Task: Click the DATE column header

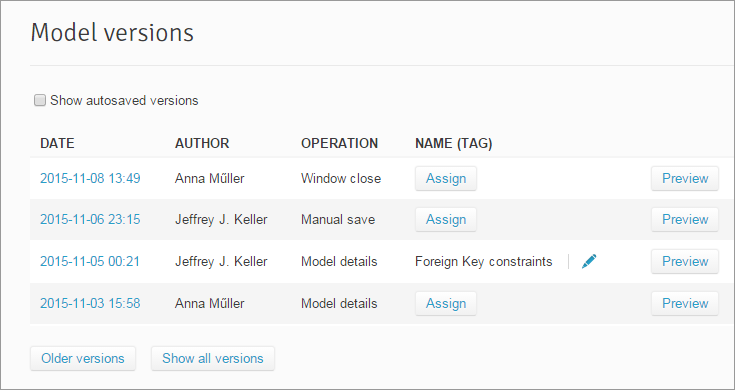Action: [57, 143]
